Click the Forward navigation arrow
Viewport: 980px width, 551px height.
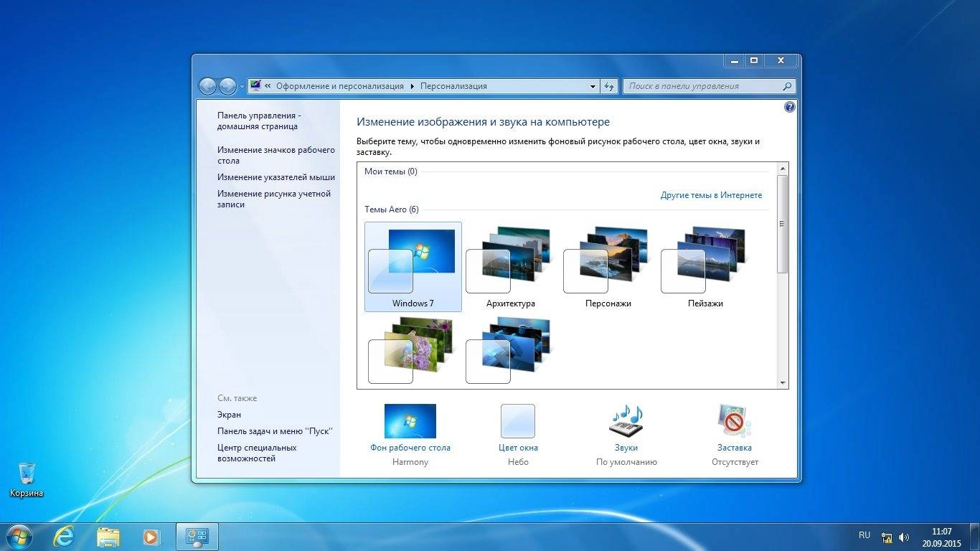tap(227, 86)
